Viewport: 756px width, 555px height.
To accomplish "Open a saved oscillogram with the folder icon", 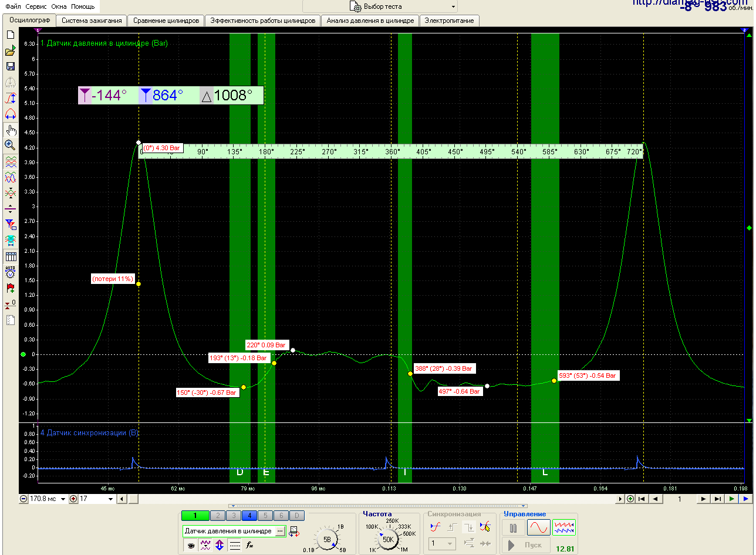I will click(10, 51).
